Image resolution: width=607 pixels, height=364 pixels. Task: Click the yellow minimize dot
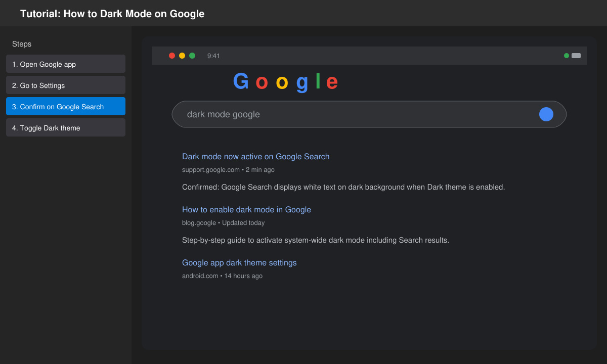click(182, 56)
